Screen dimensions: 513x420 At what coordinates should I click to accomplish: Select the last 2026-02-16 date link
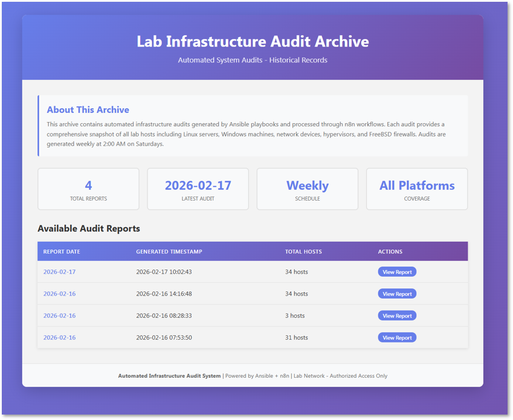[59, 337]
